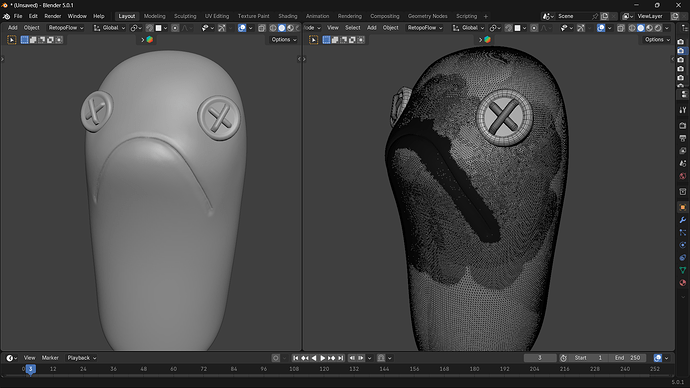Jump to the first frame in the timeline
Screen dimensions: 690x388
click(x=296, y=358)
